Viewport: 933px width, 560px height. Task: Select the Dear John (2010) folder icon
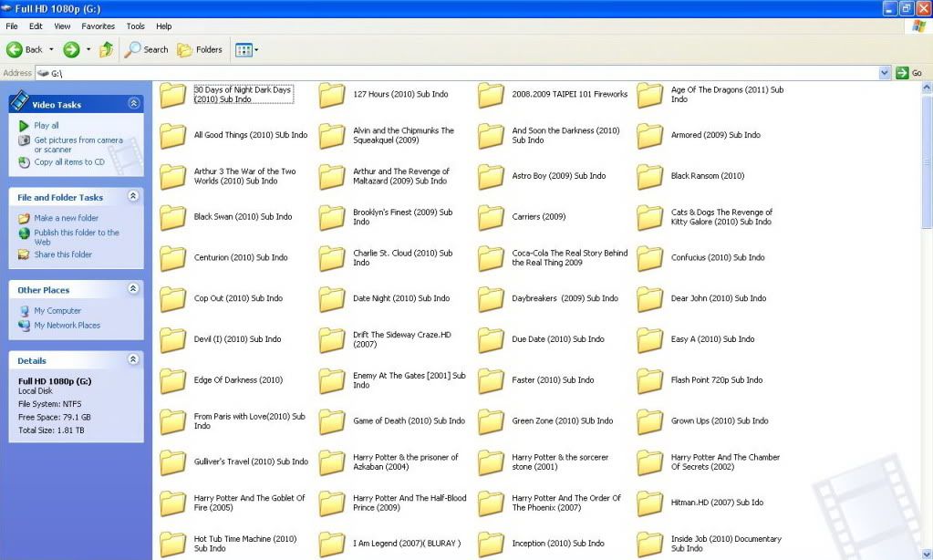pyautogui.click(x=649, y=299)
